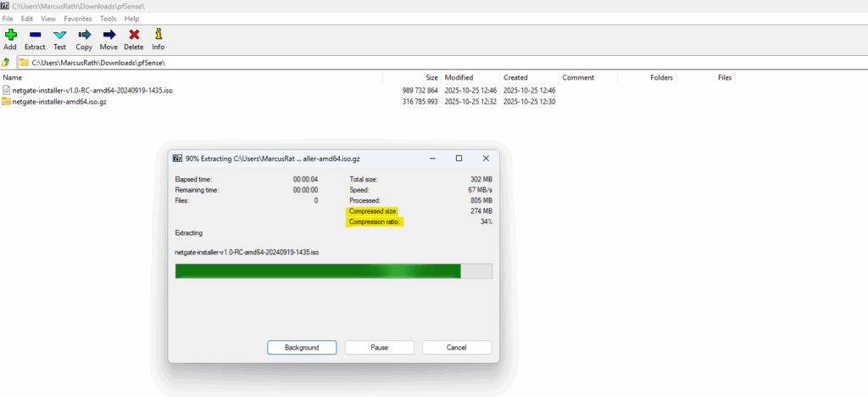Click the red Delete toolbar icon
Screen dimensions: 868x397
point(133,34)
